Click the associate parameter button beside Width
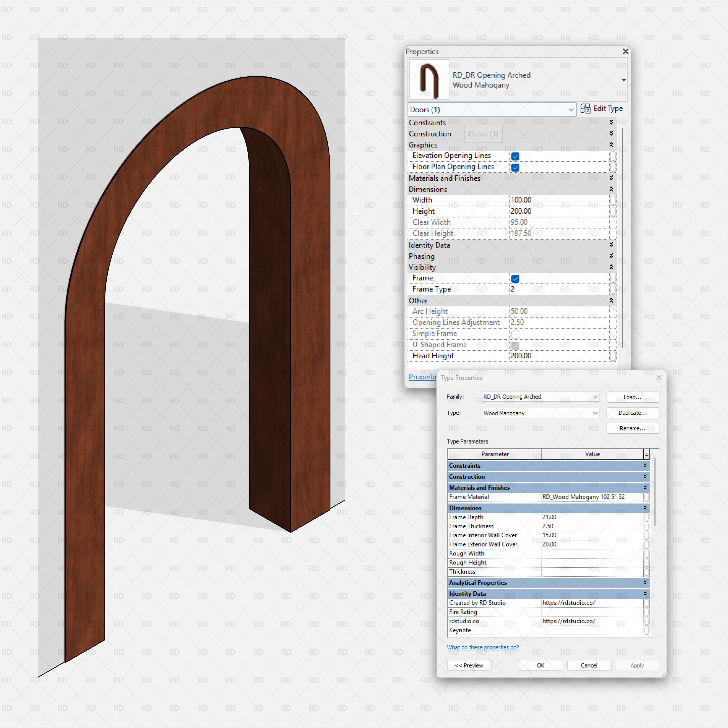The height and width of the screenshot is (728, 728). click(x=613, y=200)
